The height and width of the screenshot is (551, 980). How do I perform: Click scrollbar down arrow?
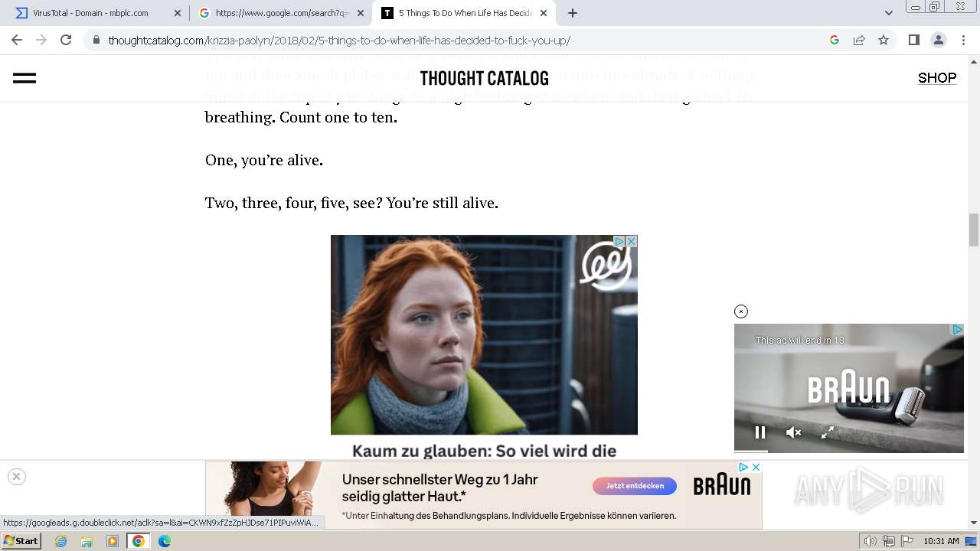tap(974, 523)
